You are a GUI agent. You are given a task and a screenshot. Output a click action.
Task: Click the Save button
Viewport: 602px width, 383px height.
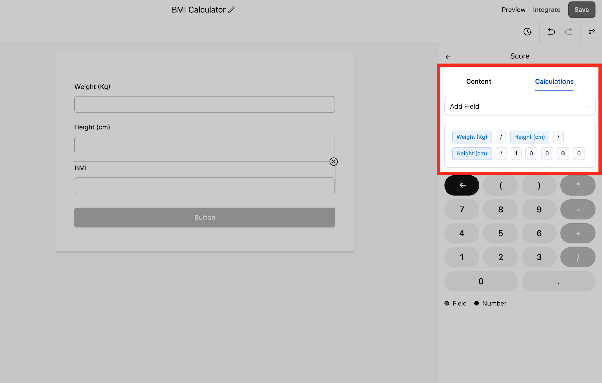tap(582, 10)
